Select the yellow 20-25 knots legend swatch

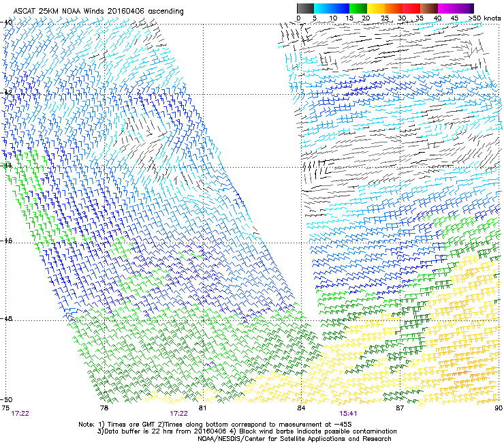click(376, 8)
